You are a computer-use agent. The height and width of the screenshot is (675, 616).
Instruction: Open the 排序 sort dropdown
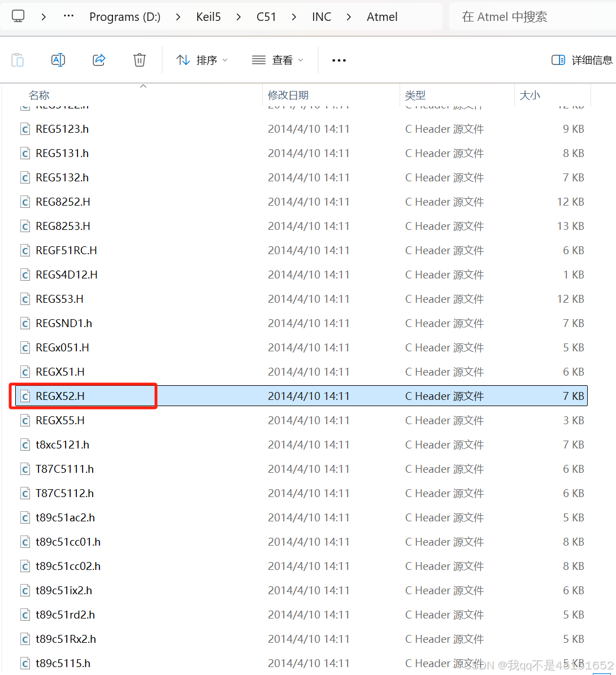(202, 60)
